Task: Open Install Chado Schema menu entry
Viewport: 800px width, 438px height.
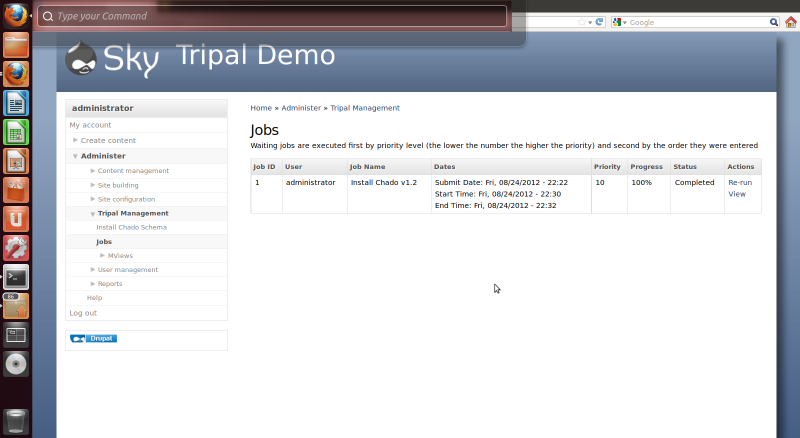Action: pos(132,227)
